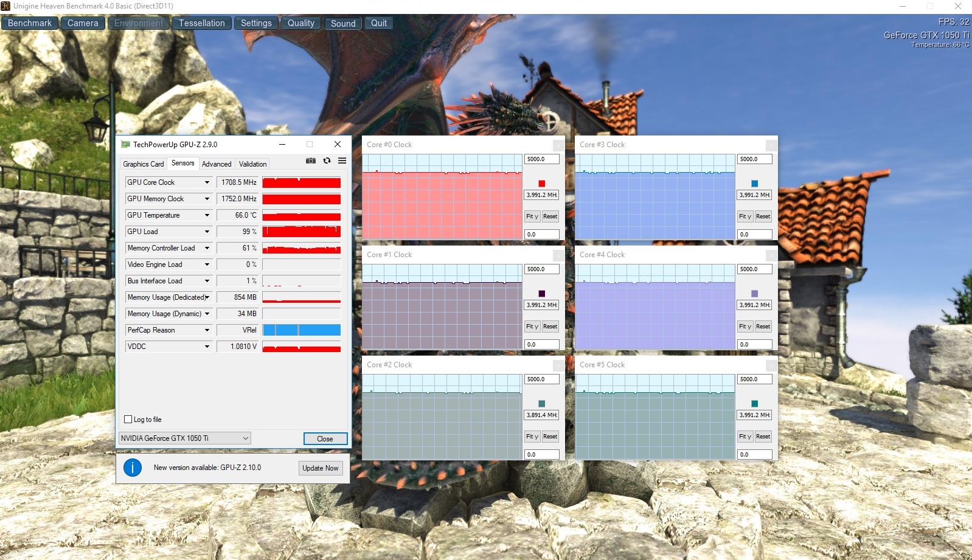972x560 pixels.
Task: Click Reset in Core #5 Clock
Action: click(x=763, y=437)
